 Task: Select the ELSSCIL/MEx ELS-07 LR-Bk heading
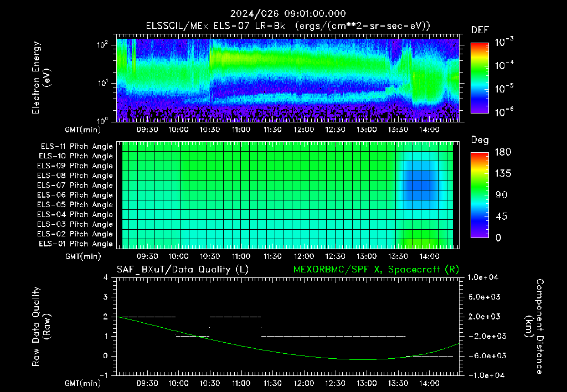[215, 26]
